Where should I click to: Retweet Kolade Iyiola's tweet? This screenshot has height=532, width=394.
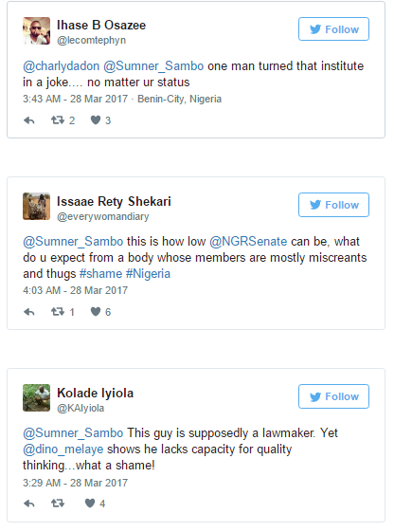(58, 504)
